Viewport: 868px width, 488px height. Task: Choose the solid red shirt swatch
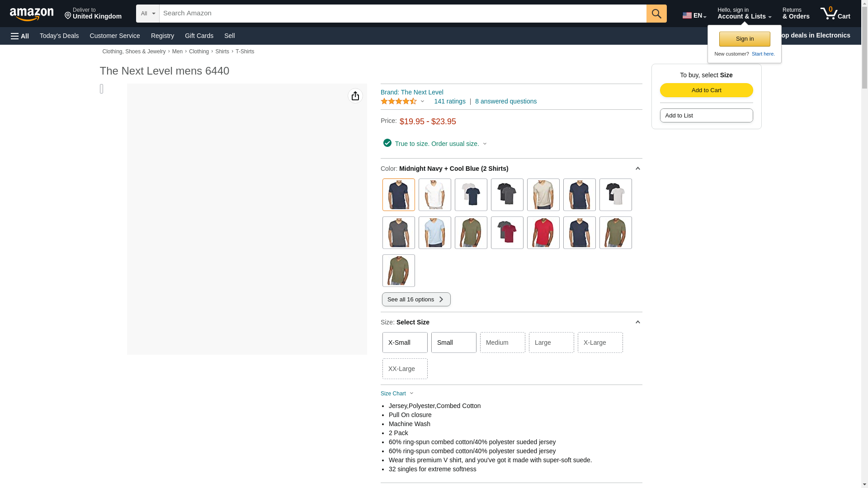click(543, 233)
